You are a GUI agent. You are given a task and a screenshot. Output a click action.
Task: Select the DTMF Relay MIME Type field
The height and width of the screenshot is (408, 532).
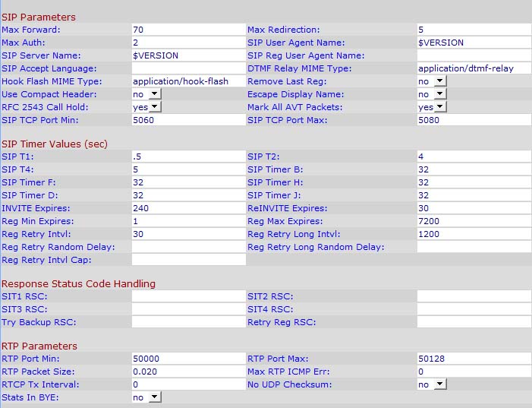pyautogui.click(x=474, y=68)
